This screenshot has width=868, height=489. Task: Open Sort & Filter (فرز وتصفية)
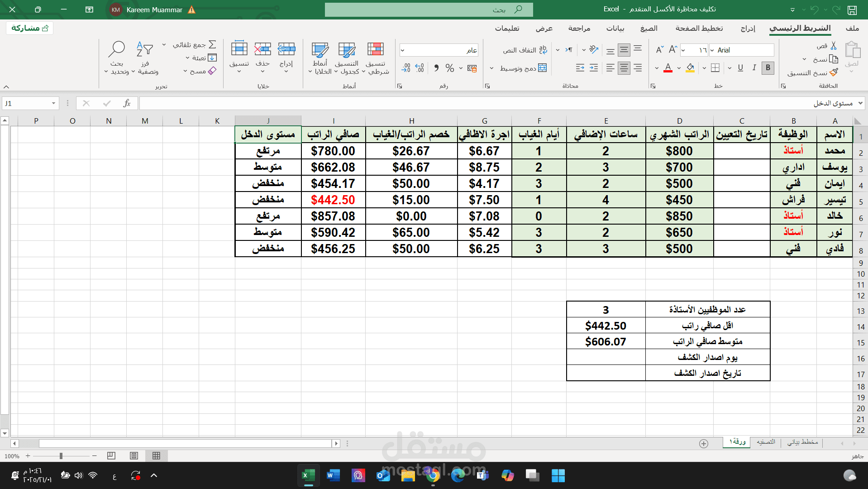[145, 58]
